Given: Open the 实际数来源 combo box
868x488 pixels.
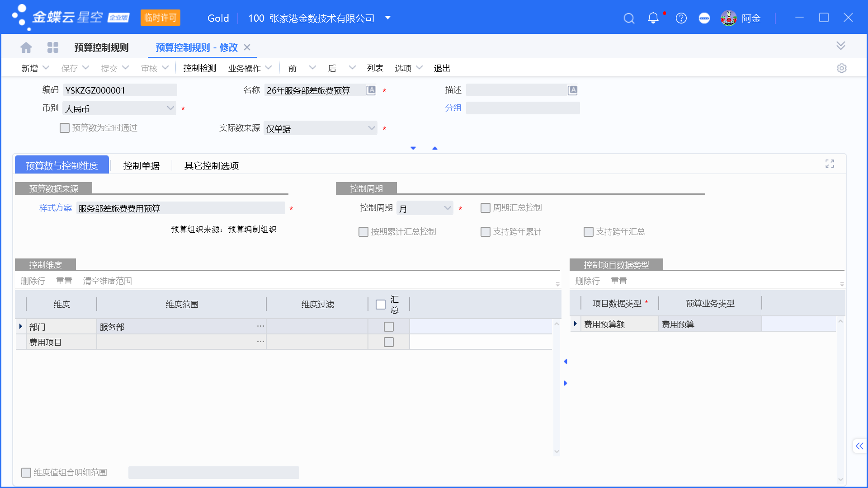Looking at the screenshot, I should coord(320,128).
